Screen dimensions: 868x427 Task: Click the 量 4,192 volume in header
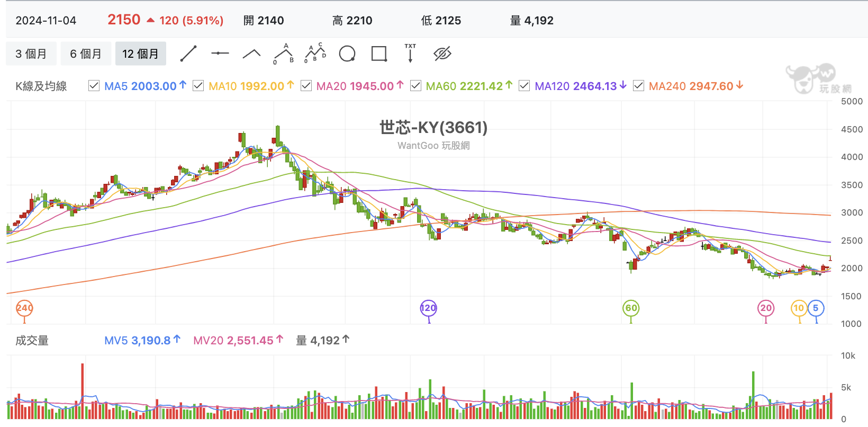[x=531, y=21]
